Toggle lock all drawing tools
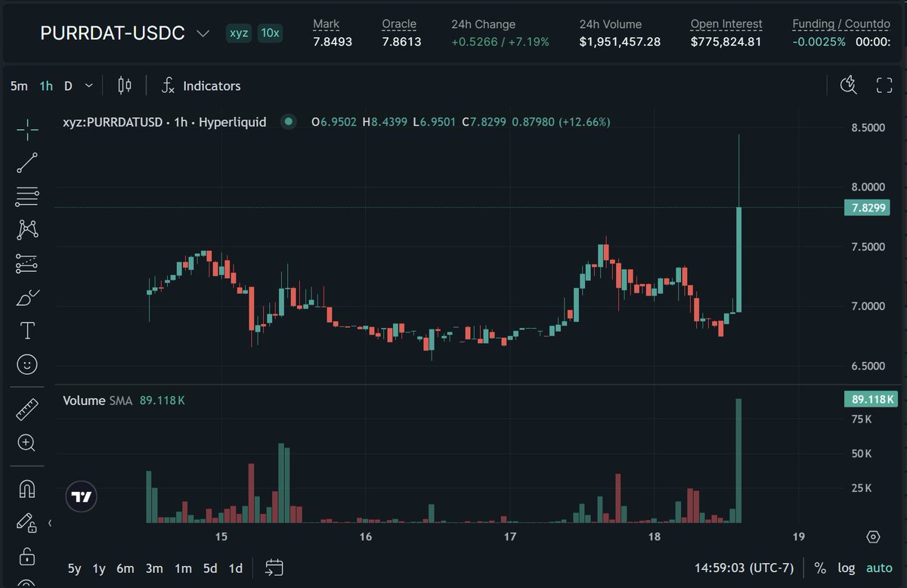The width and height of the screenshot is (907, 588). click(27, 556)
